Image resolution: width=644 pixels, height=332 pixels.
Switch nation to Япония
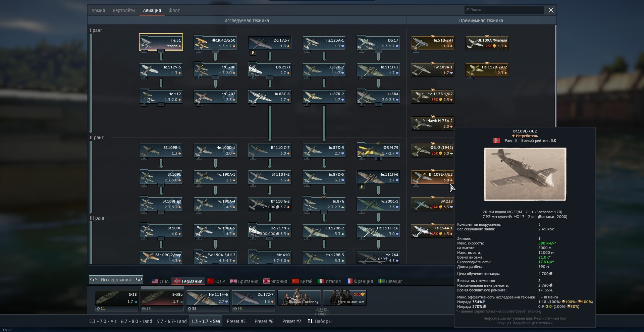[x=275, y=281]
